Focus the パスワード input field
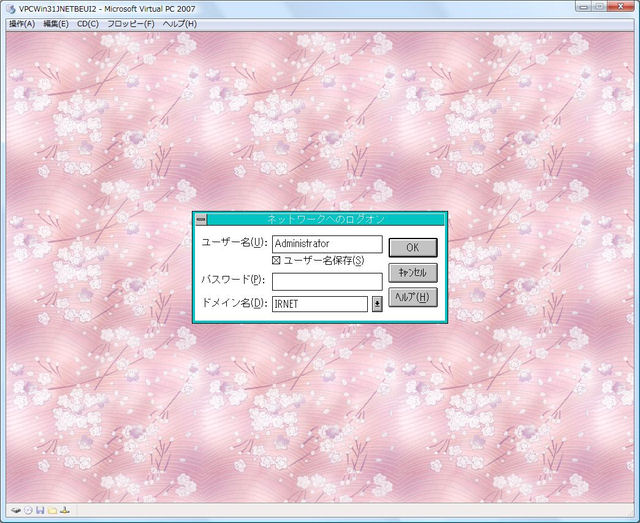This screenshot has height=523, width=640. click(x=327, y=282)
